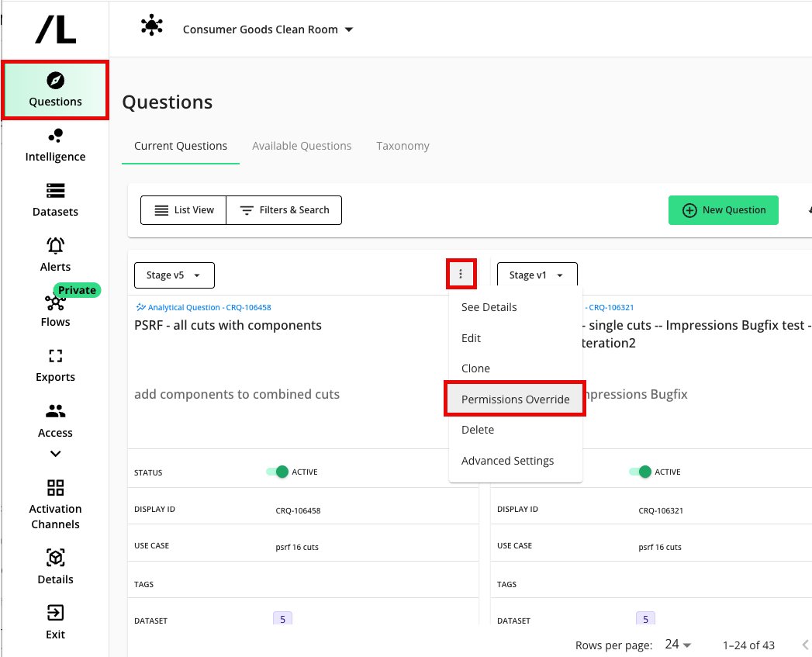Click three-dot menu on PSRF card
This screenshot has height=657, width=812.
click(x=461, y=274)
